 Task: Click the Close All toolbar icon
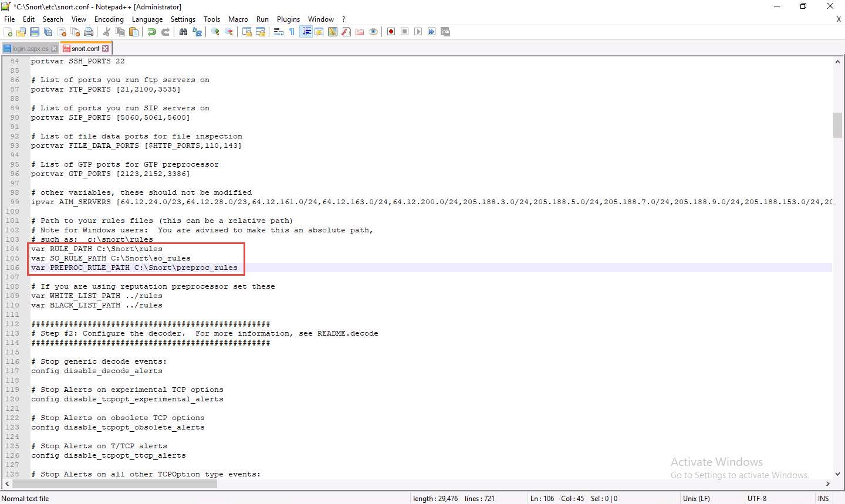click(x=75, y=32)
